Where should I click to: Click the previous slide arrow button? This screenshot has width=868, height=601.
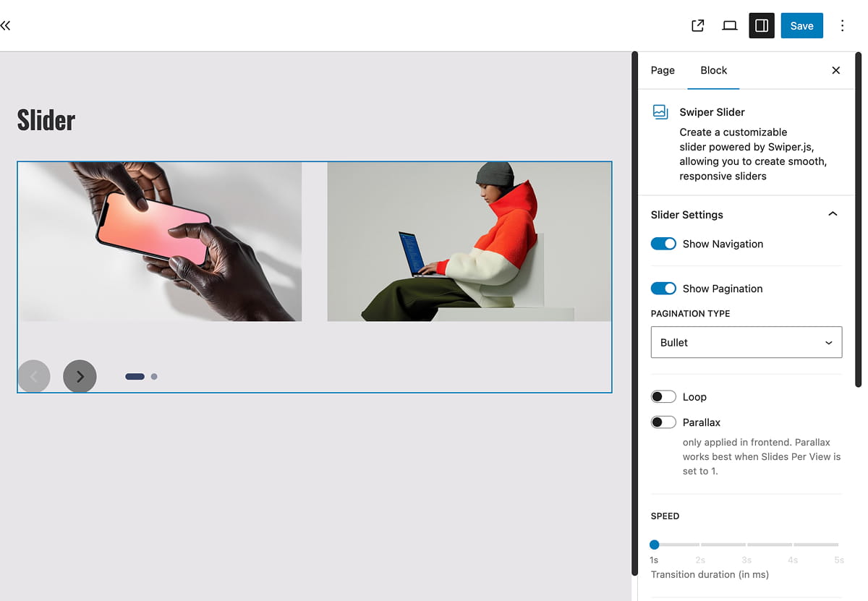pyautogui.click(x=33, y=376)
